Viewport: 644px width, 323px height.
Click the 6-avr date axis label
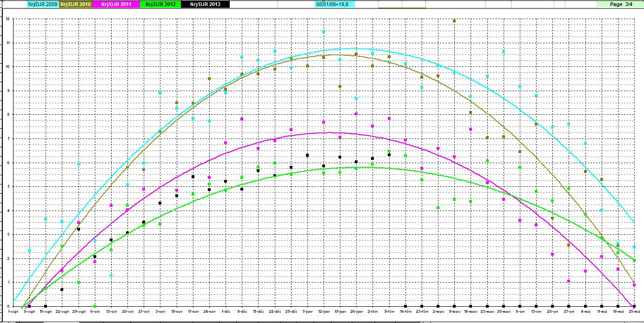pos(520,311)
